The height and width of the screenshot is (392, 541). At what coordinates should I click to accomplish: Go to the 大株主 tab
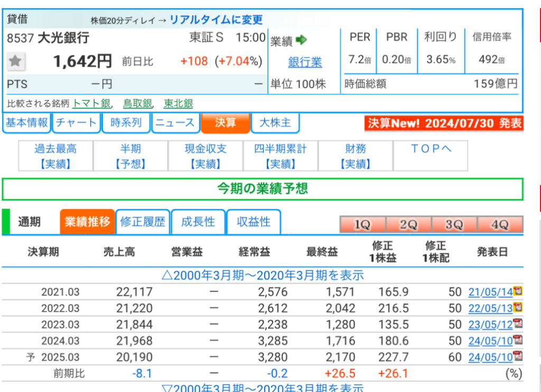[x=275, y=123]
